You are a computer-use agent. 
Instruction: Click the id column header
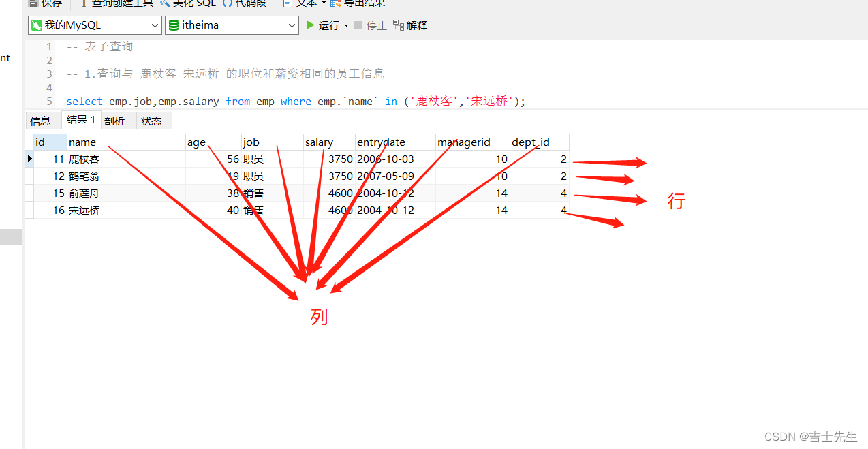pos(50,142)
